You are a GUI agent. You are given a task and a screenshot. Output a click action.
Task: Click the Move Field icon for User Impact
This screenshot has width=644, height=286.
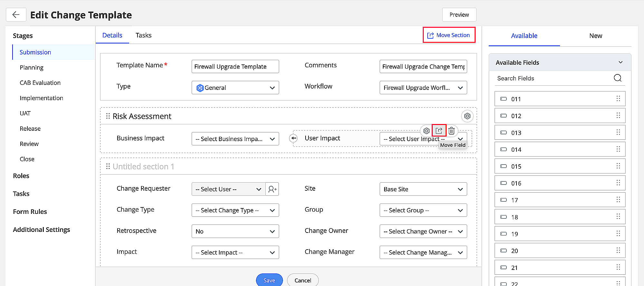coord(439,131)
